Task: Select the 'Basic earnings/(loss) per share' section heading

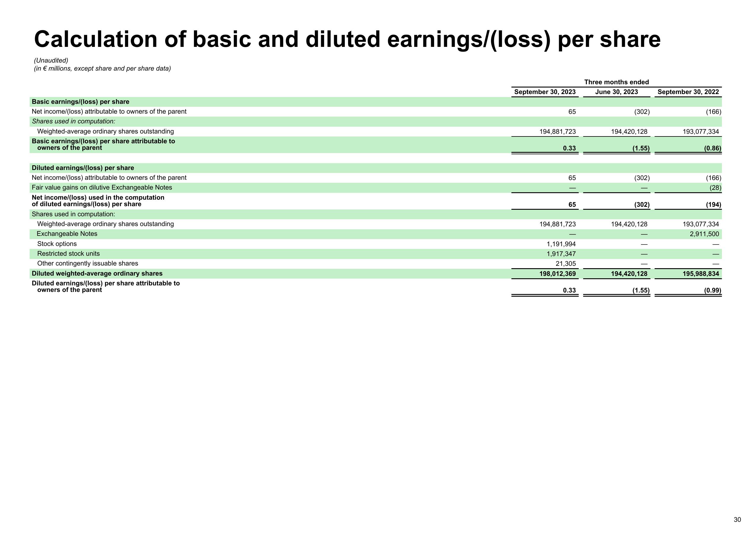Action: point(80,102)
